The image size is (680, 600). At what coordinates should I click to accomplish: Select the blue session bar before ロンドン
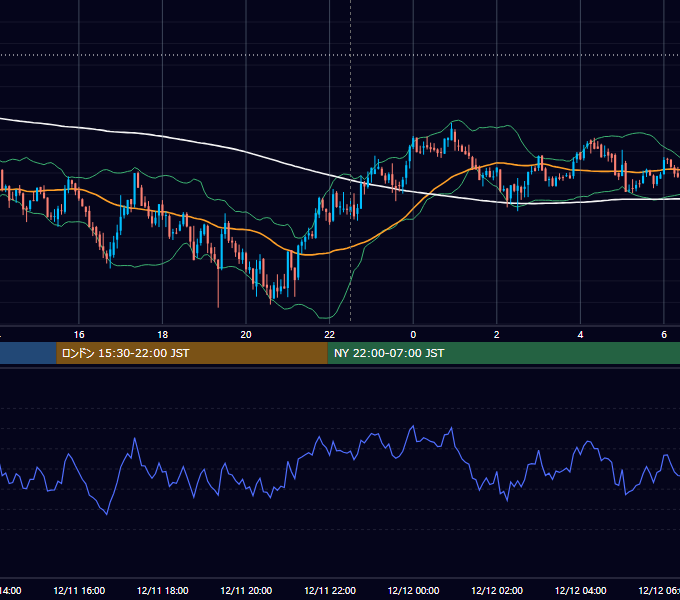(x=28, y=353)
